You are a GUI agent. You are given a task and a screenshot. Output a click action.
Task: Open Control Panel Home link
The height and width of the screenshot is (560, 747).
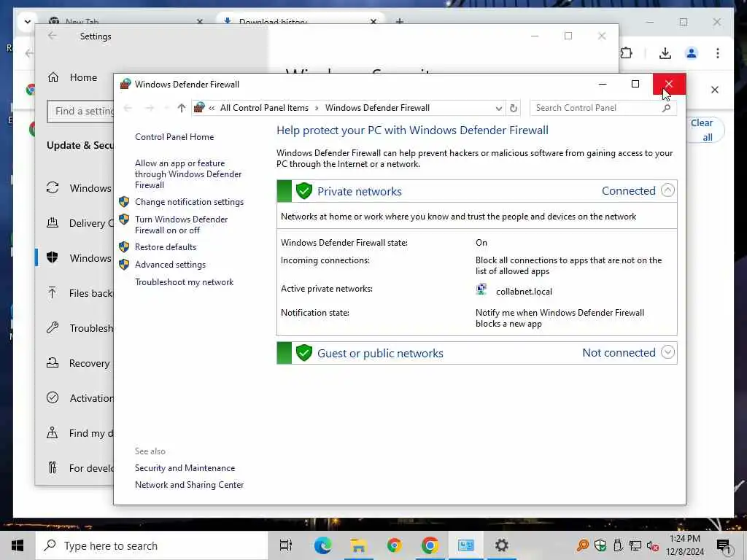(174, 137)
